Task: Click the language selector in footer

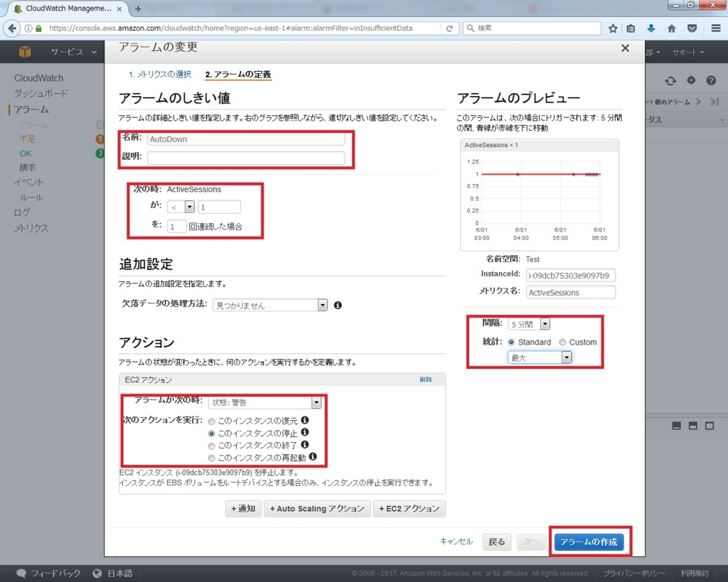Action: click(x=113, y=573)
